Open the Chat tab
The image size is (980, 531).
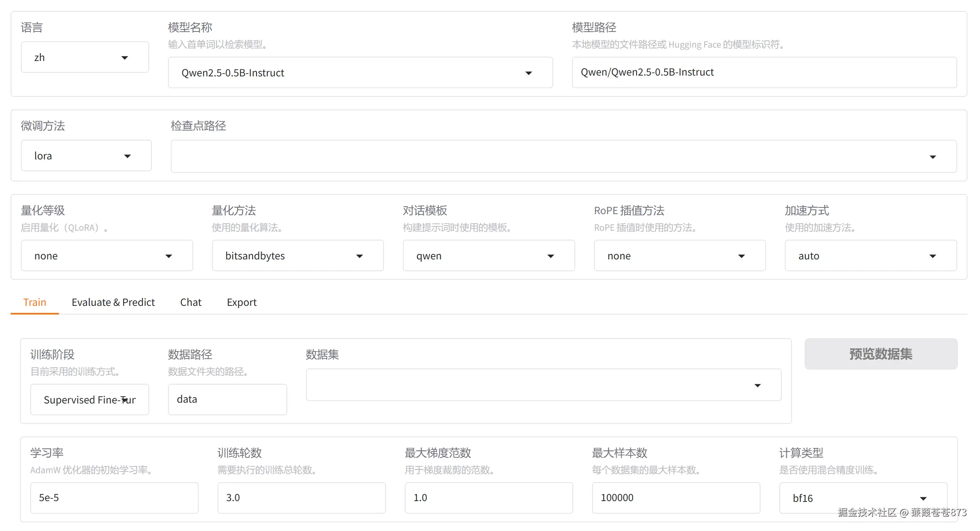click(191, 302)
